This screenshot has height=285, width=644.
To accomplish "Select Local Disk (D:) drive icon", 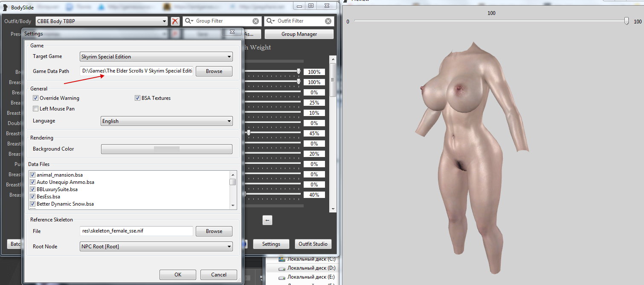I will (281, 268).
